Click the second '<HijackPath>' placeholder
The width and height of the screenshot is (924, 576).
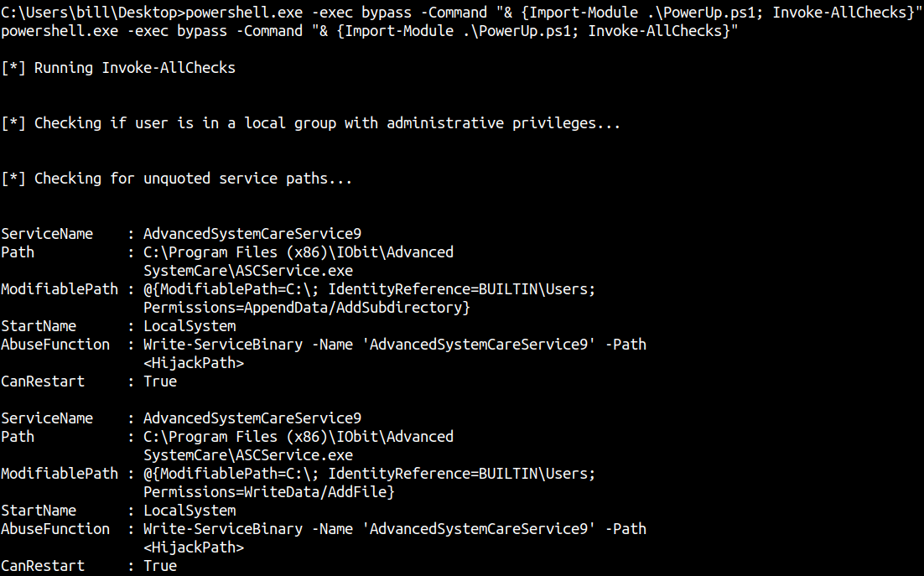point(194,547)
